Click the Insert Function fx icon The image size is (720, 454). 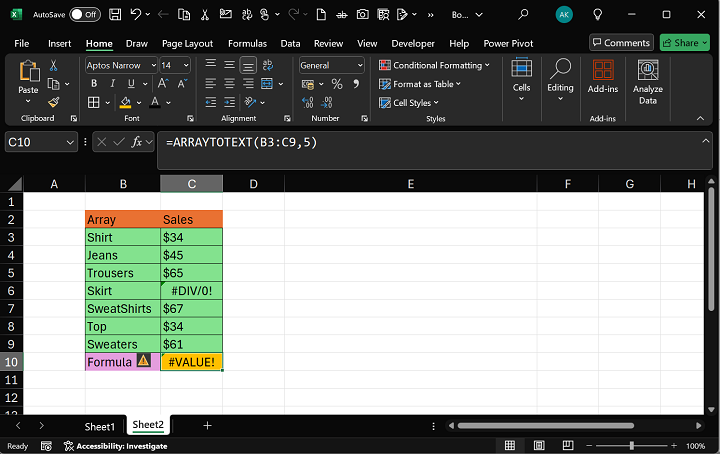click(138, 143)
